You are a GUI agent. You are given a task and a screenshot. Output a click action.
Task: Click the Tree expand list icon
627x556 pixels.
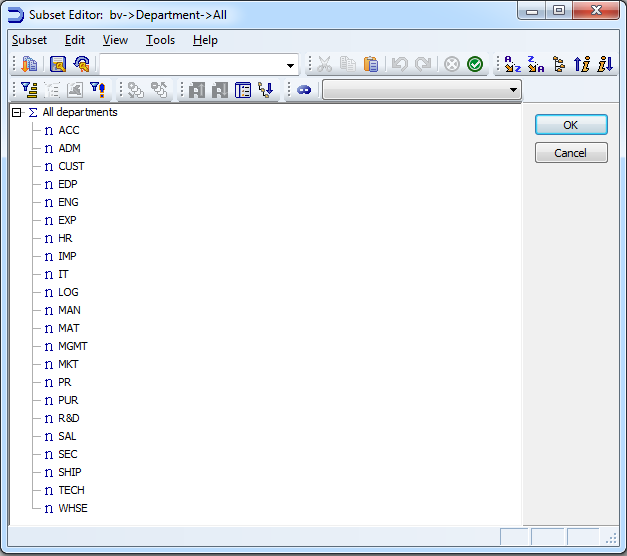pos(243,90)
